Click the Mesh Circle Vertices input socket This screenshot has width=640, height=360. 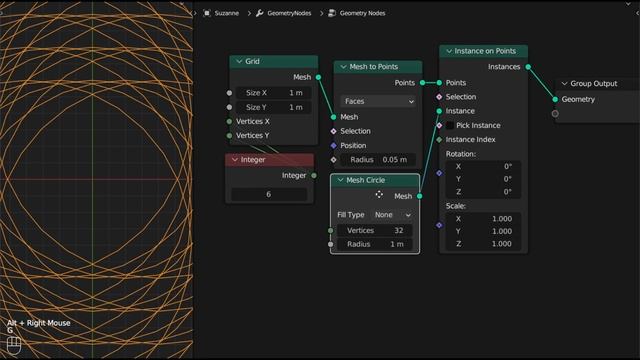pos(331,231)
